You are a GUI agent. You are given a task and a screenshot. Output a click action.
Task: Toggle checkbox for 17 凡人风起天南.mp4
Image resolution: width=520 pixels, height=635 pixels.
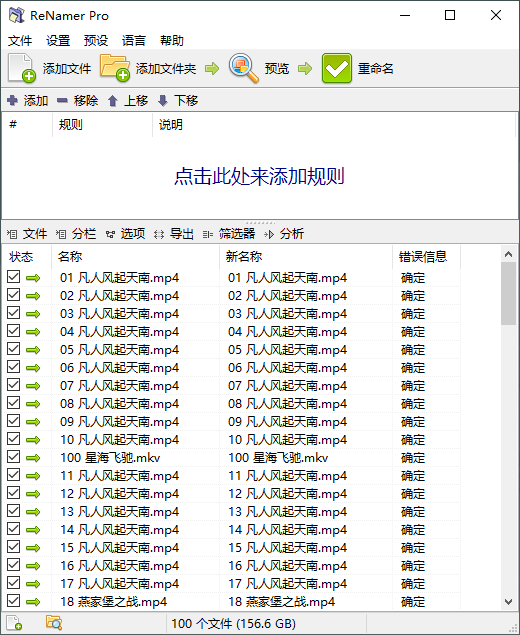(13, 583)
